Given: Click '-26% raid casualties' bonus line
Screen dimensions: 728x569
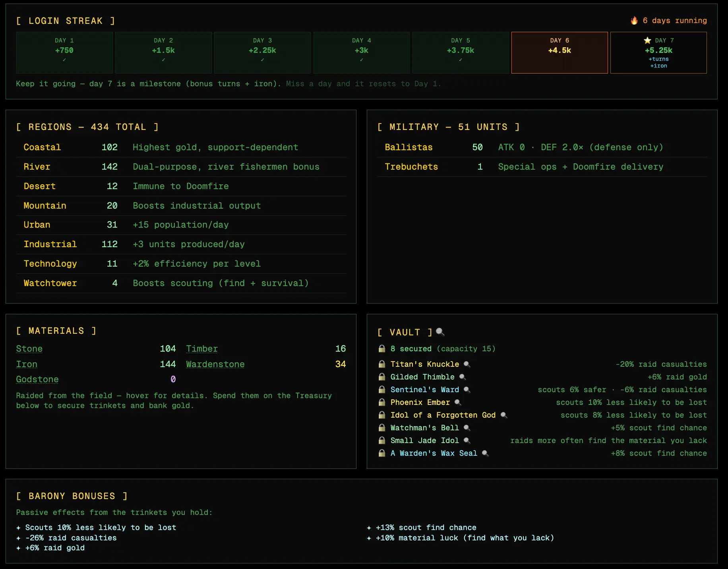Looking at the screenshot, I should pos(71,538).
